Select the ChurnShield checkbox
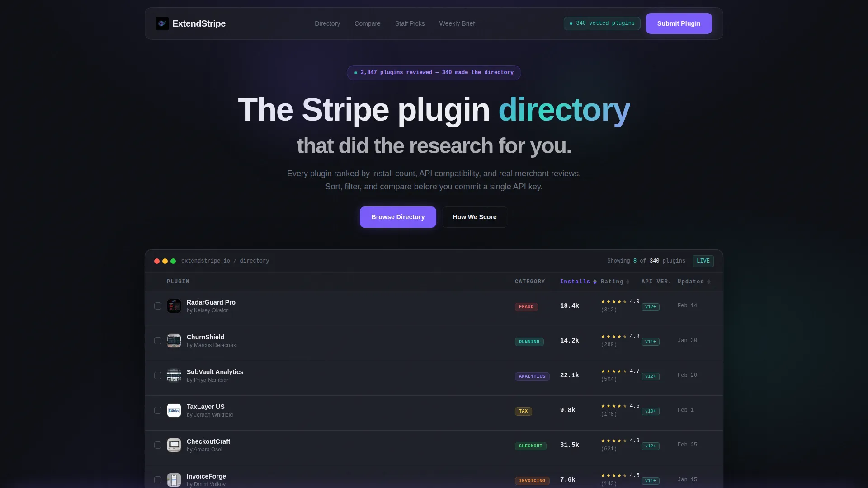This screenshot has width=868, height=488. tap(158, 341)
